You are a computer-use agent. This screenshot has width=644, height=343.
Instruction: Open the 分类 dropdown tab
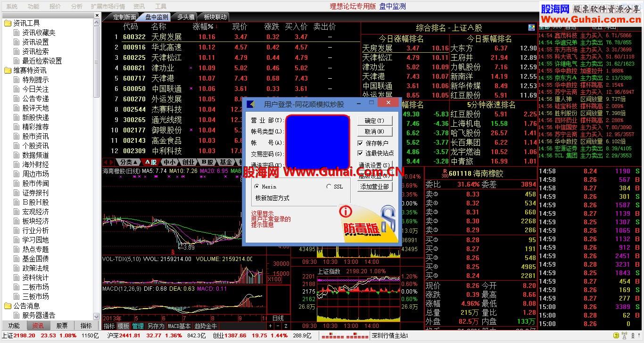(x=128, y=162)
